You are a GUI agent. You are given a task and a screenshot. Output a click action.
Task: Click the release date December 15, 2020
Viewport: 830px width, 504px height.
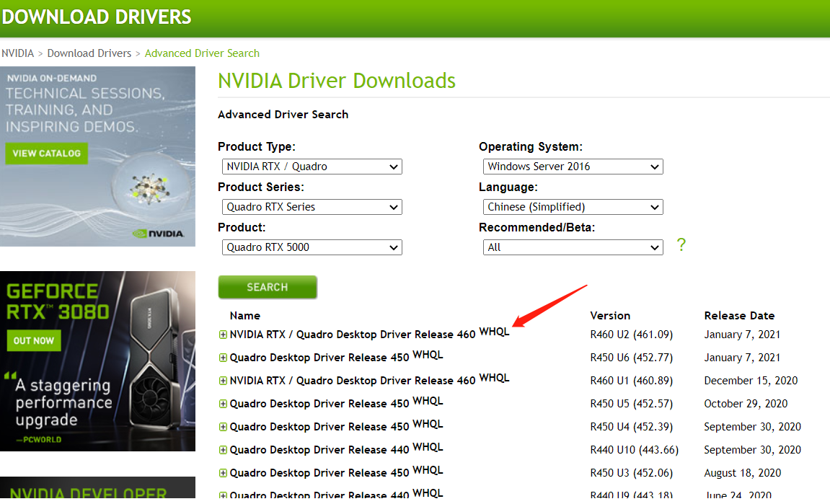pos(751,381)
